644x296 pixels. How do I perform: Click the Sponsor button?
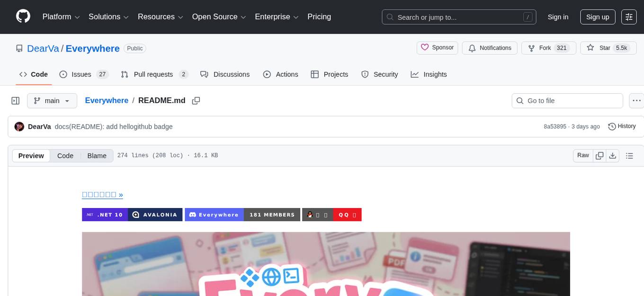point(437,47)
